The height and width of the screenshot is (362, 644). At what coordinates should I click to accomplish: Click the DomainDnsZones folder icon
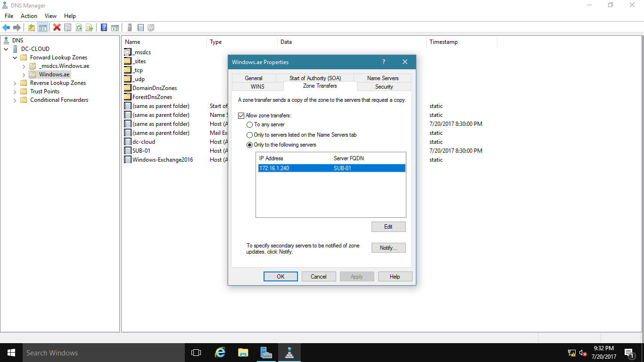click(128, 88)
